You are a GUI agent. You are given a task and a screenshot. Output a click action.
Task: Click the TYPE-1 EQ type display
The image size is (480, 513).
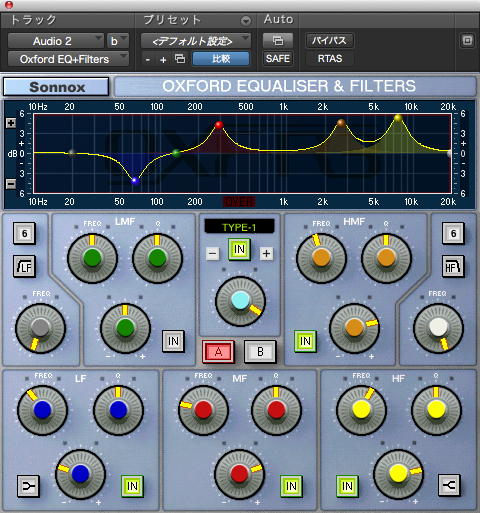pos(239,227)
